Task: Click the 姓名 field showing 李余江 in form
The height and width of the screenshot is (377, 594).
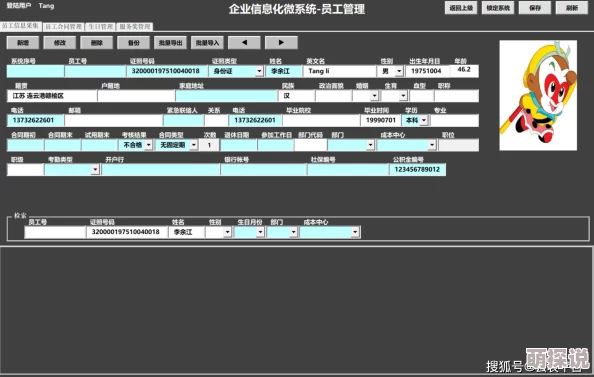Action: point(284,71)
